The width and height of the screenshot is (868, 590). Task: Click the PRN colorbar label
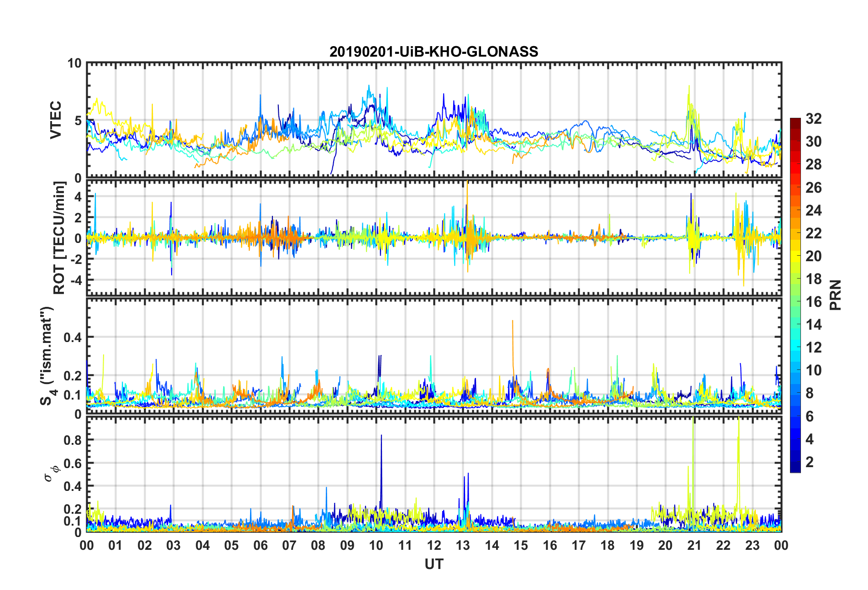(835, 295)
